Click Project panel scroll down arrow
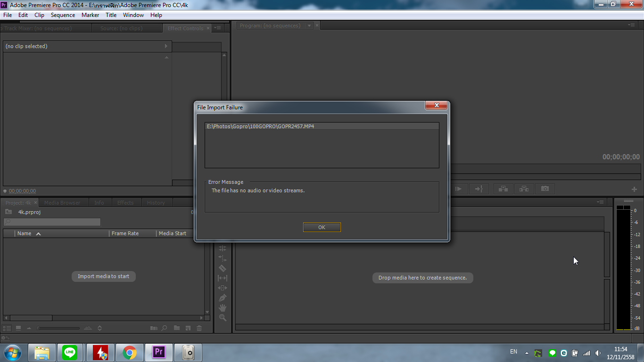 (x=207, y=312)
